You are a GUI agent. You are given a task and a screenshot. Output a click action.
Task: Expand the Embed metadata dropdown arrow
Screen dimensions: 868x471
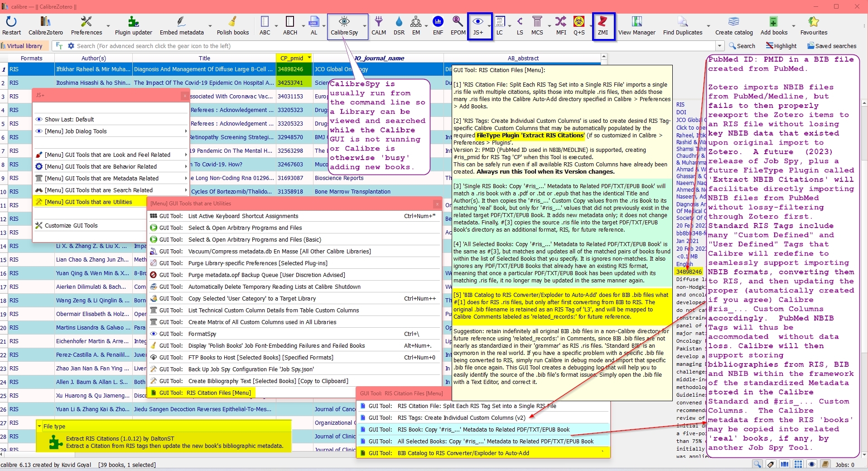(x=210, y=26)
